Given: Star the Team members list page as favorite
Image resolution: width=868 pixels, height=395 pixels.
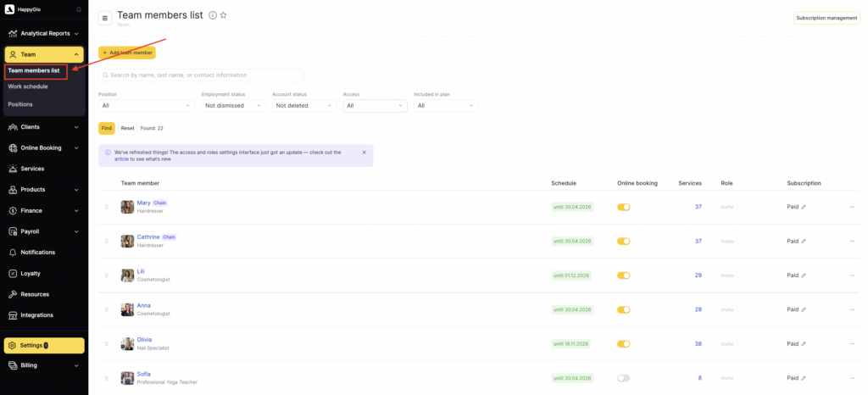Looking at the screenshot, I should pos(223,15).
